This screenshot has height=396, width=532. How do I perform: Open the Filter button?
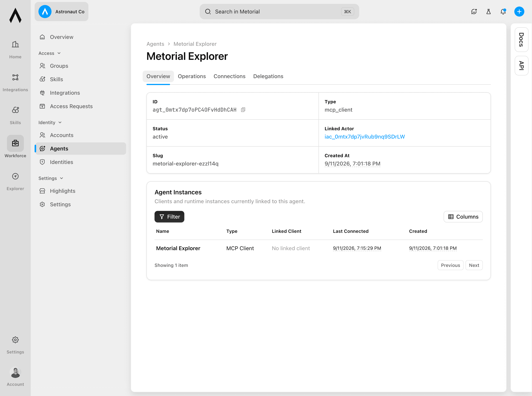(169, 217)
